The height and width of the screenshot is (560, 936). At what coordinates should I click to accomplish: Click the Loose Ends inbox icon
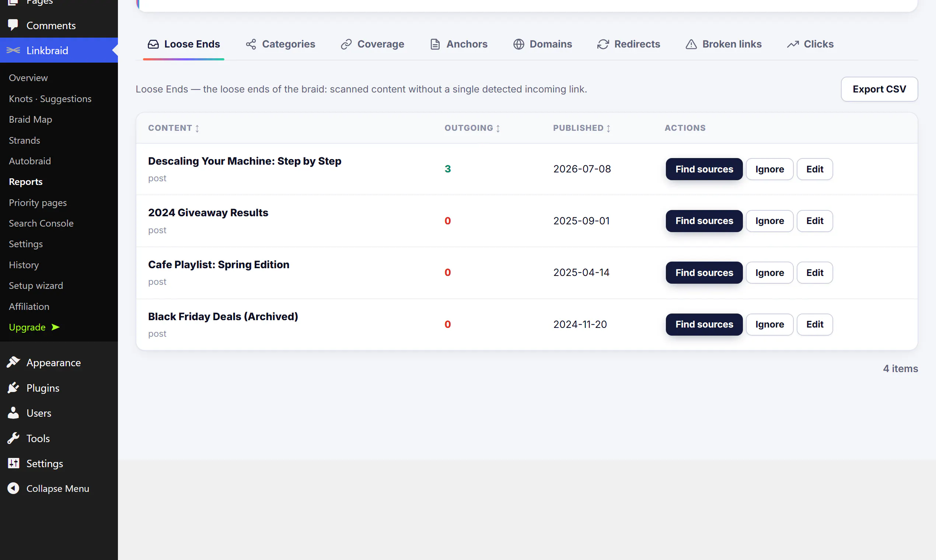153,44
